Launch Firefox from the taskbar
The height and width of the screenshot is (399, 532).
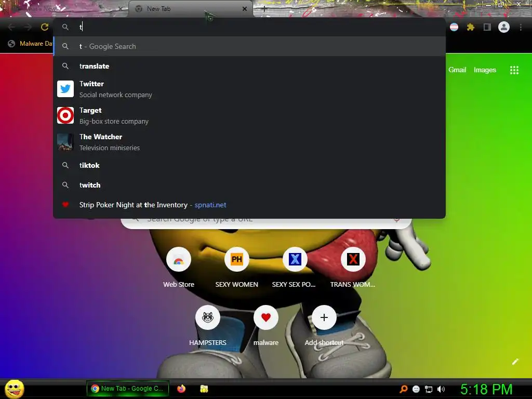tap(181, 389)
